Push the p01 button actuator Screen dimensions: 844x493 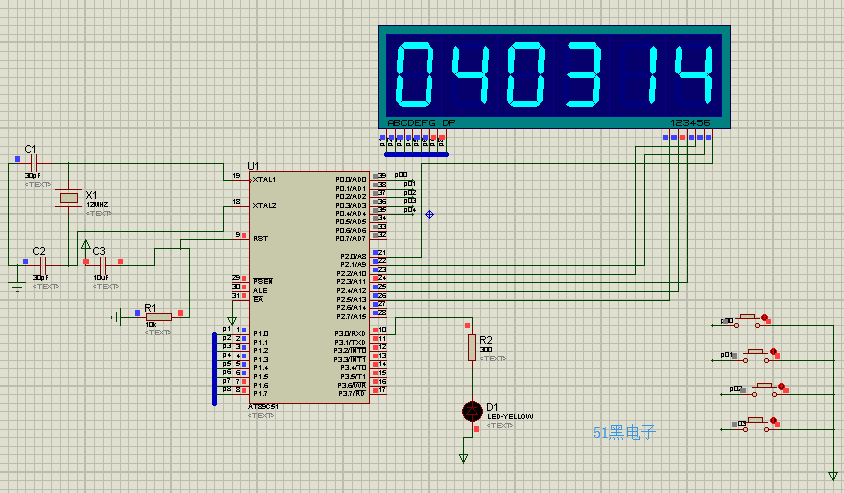tap(757, 351)
